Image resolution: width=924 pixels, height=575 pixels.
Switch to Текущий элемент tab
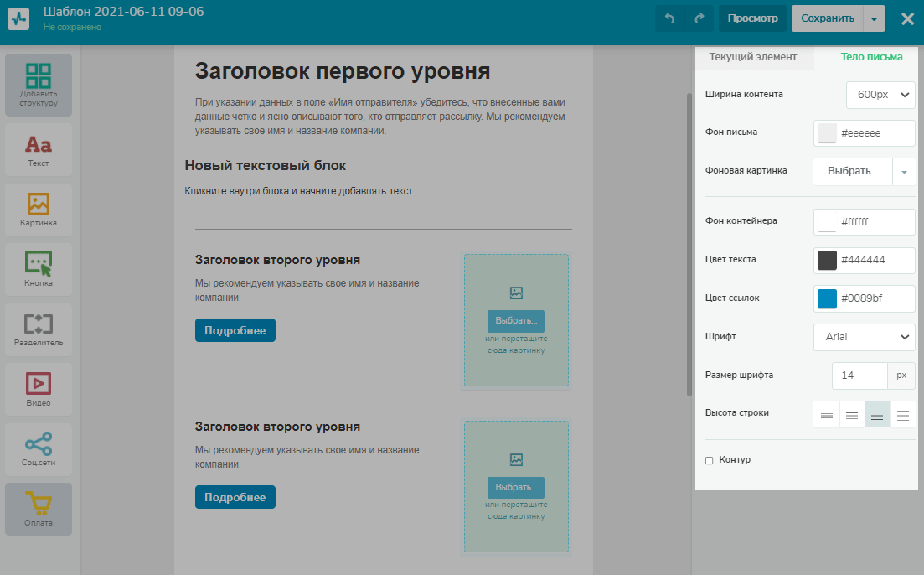point(753,57)
